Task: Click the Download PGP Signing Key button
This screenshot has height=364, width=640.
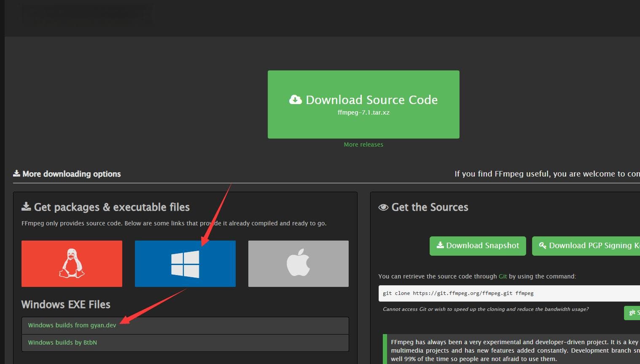Action: 586,246
